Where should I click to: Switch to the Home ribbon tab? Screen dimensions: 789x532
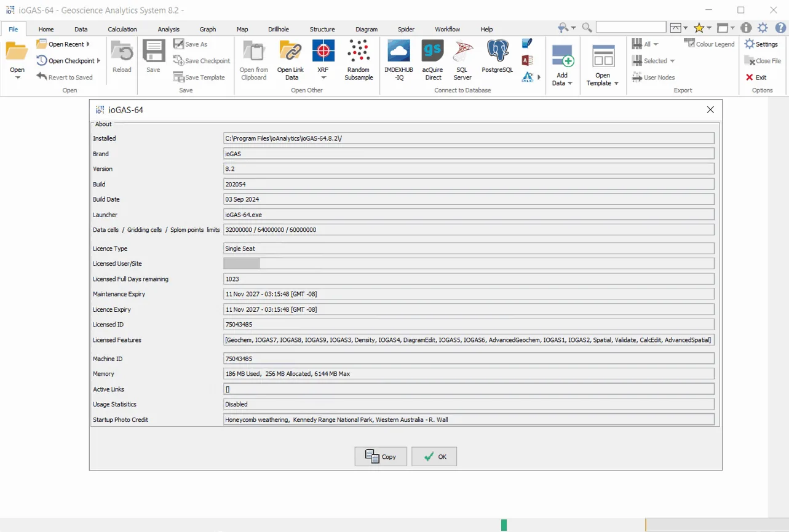(46, 29)
